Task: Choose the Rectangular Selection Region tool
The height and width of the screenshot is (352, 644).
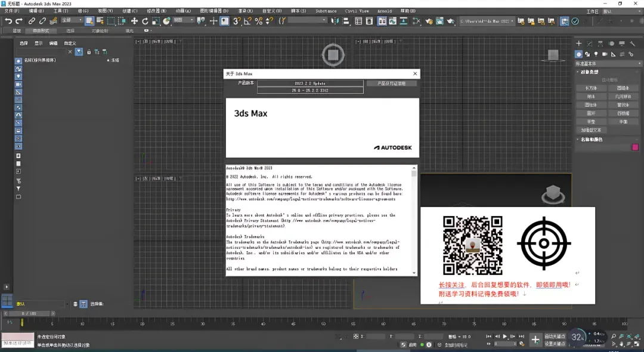Action: coord(111,21)
